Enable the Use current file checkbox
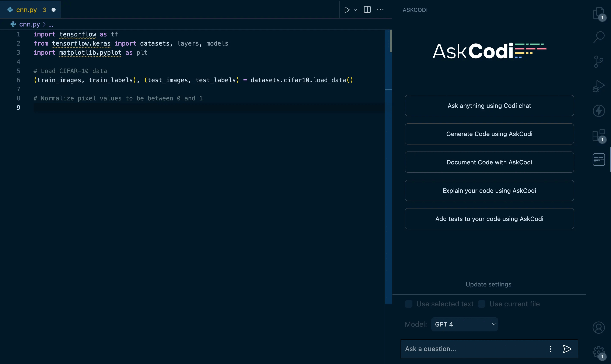The image size is (611, 364). pos(482,304)
